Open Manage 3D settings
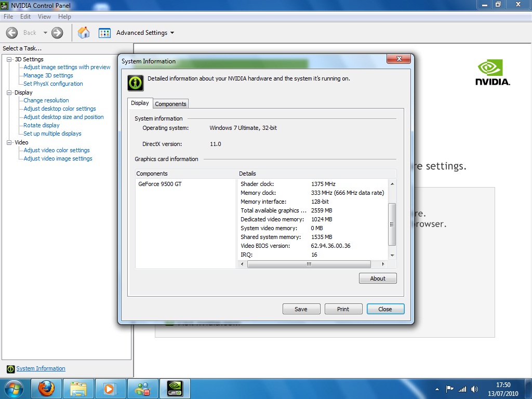Image resolution: width=532 pixels, height=399 pixels. [48, 76]
